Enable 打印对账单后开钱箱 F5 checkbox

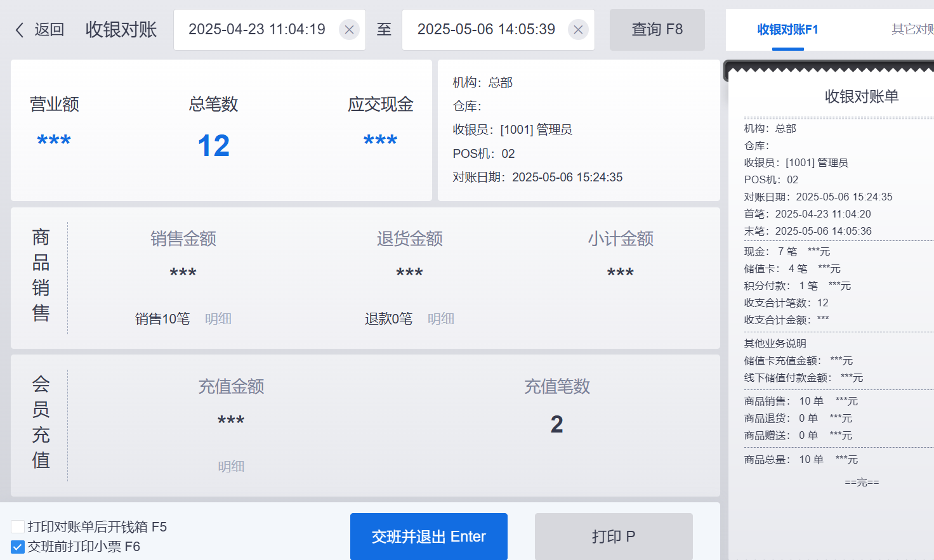point(18,526)
